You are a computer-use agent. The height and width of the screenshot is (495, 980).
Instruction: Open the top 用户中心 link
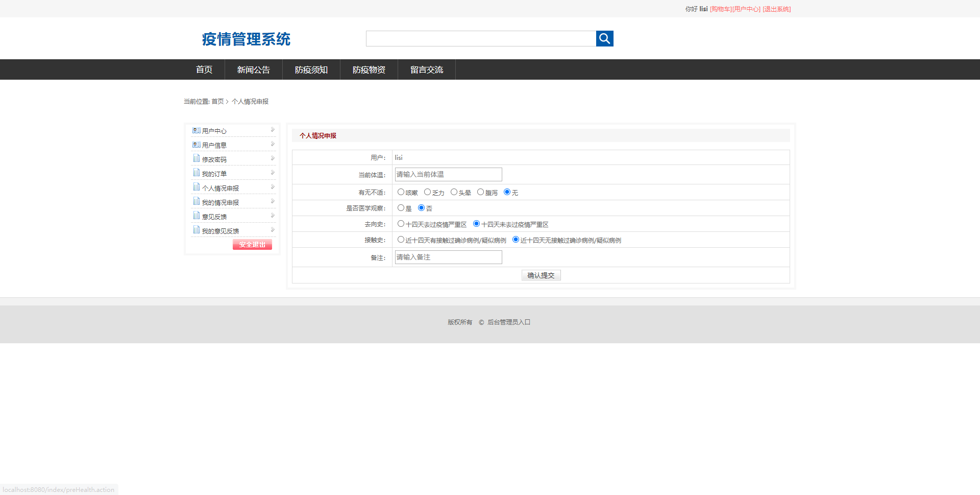[x=746, y=9]
